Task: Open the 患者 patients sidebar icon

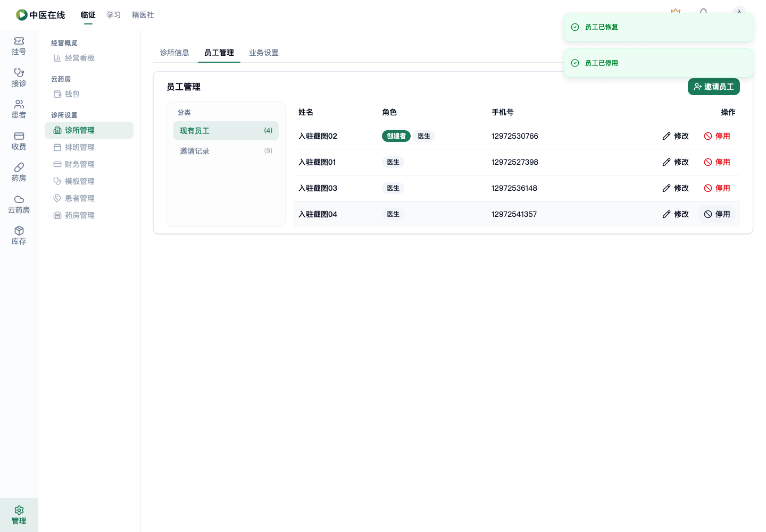Action: click(19, 104)
